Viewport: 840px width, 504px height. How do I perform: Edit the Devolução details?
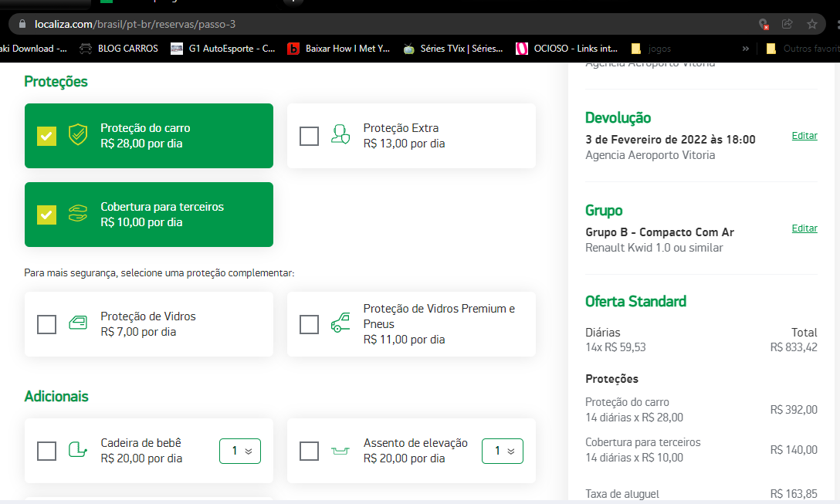point(804,136)
